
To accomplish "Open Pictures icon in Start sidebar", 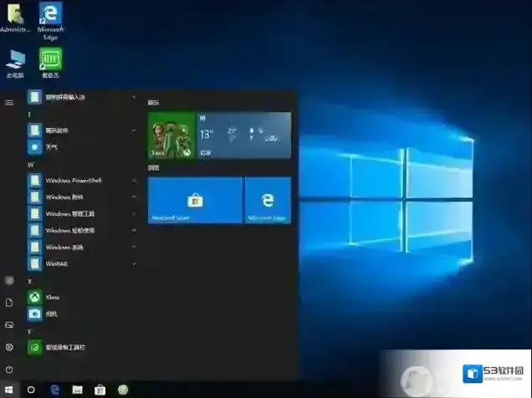I will [x=9, y=324].
